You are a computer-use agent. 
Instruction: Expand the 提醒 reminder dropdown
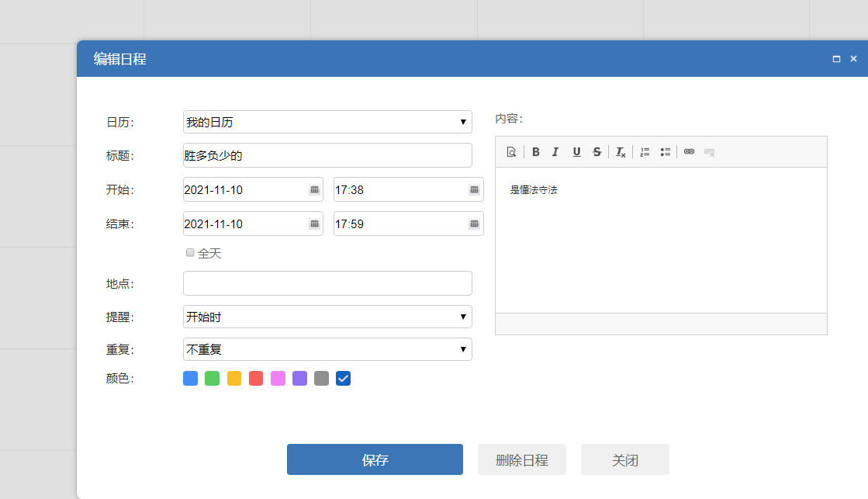[327, 317]
